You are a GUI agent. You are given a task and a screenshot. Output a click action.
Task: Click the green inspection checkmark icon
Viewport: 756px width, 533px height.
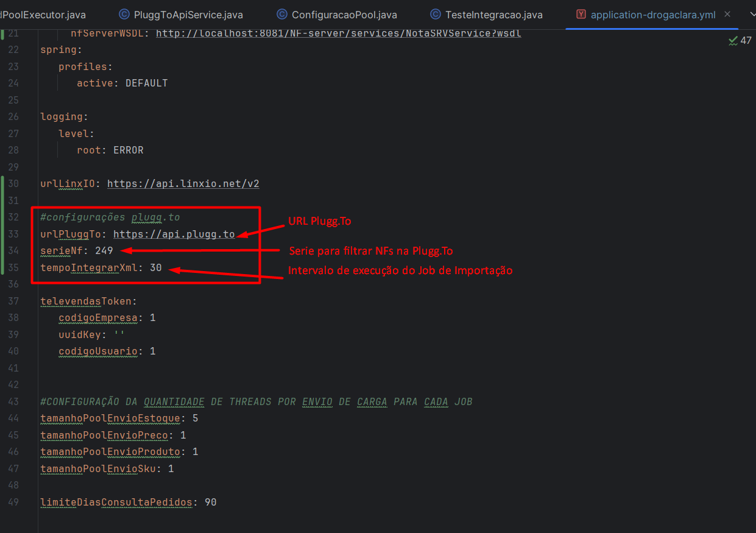pos(733,41)
